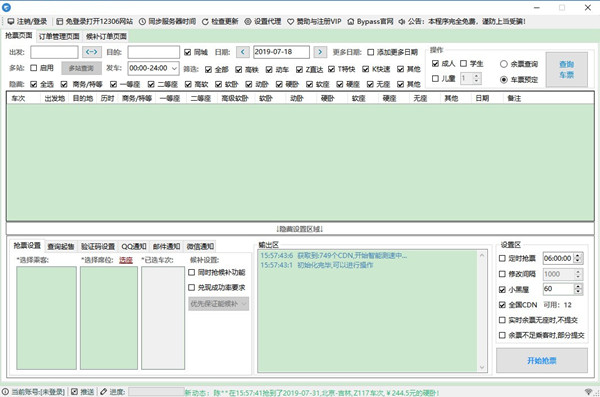Switch to 微信通知 tab
This screenshot has width=600, height=397.
click(200, 247)
